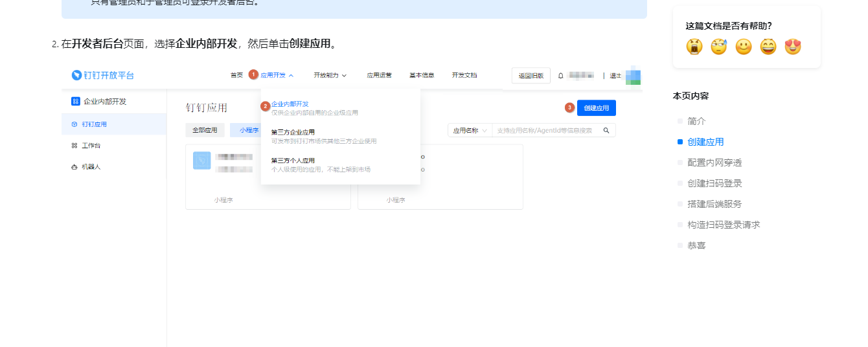Open 首页 in the embedded screenshot's nav bar
Viewport: 868px width, 347px height.
(x=236, y=75)
